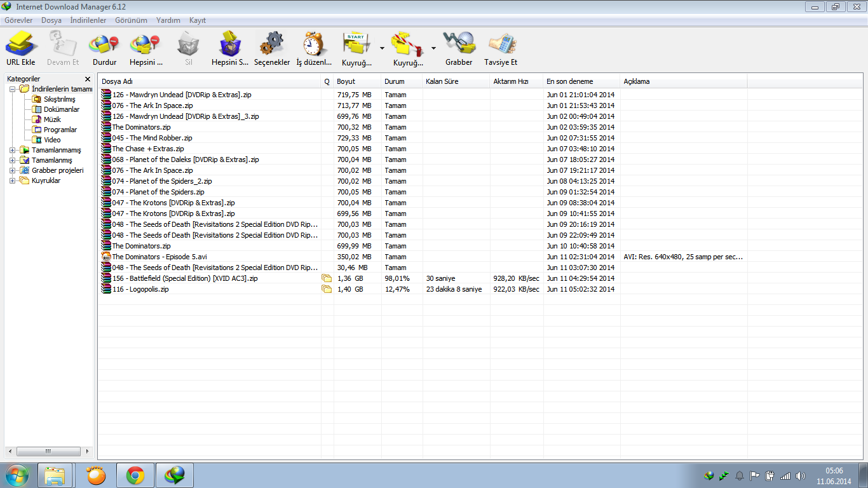This screenshot has height=488, width=868.
Task: Click the start queue 'Kuyruğ...' icon
Action: tap(357, 44)
